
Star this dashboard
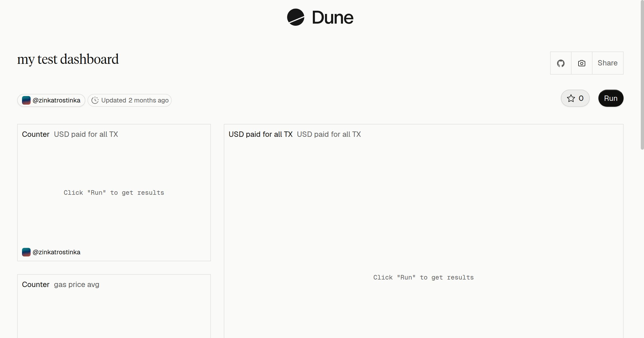coord(575,98)
